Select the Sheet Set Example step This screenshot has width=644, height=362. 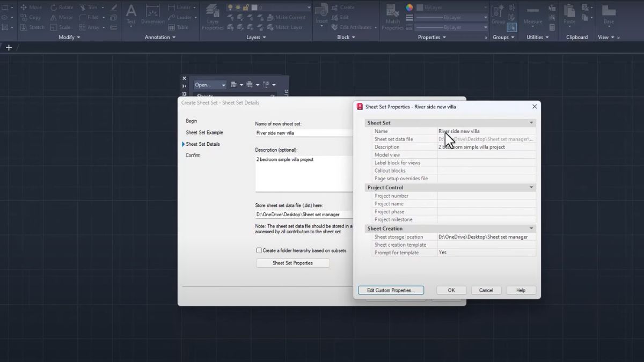point(204,132)
